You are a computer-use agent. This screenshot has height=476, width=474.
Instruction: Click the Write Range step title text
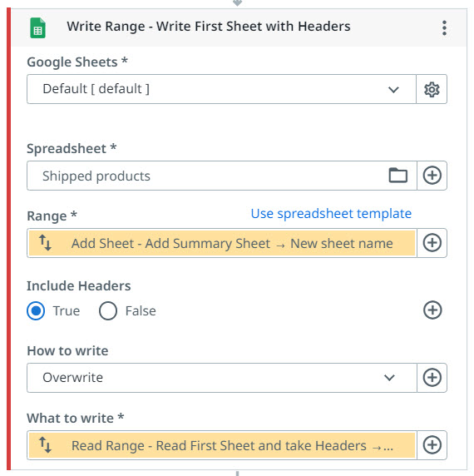[x=209, y=27]
